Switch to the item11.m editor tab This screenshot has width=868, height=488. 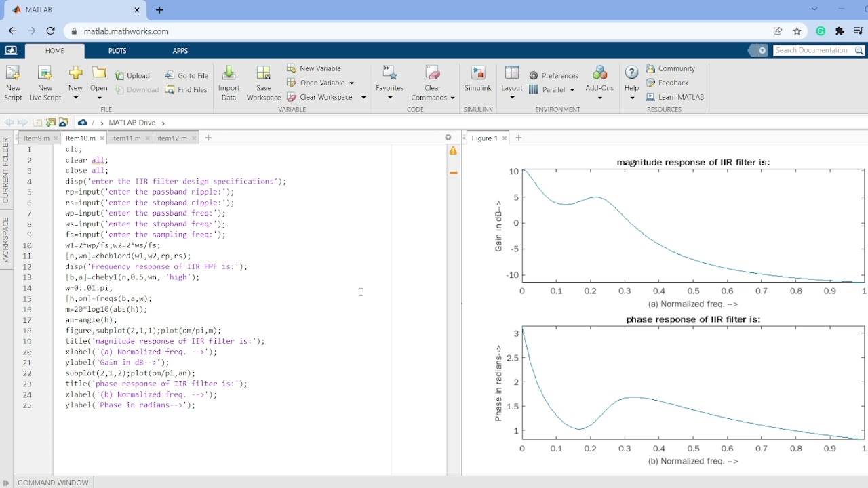pyautogui.click(x=126, y=138)
